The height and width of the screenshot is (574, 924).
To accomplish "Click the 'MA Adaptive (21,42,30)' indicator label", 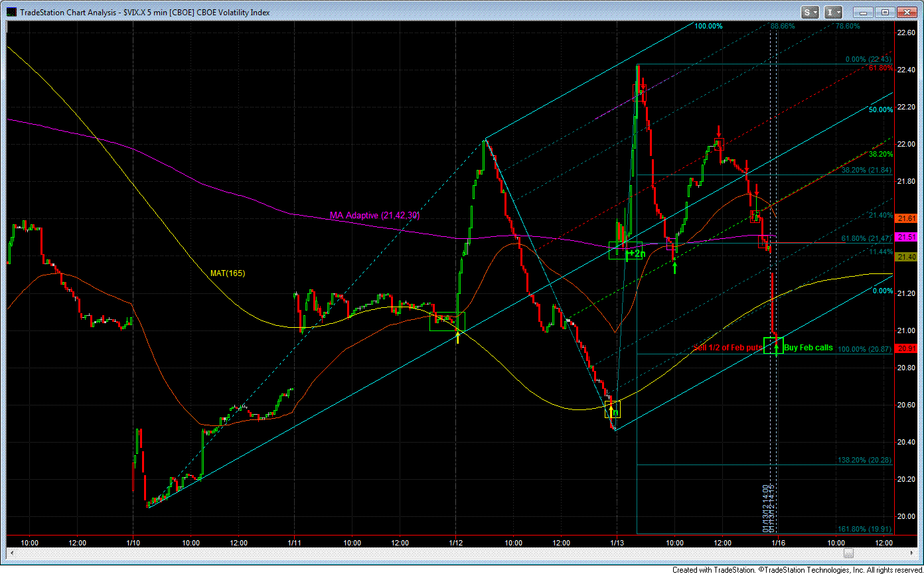I will [x=374, y=216].
